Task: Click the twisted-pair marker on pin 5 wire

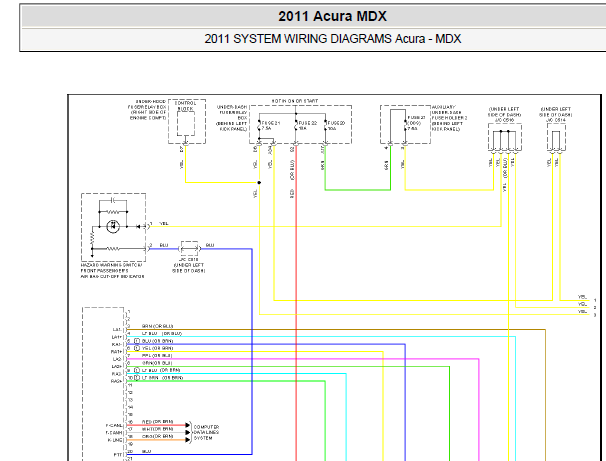Action: point(136,341)
